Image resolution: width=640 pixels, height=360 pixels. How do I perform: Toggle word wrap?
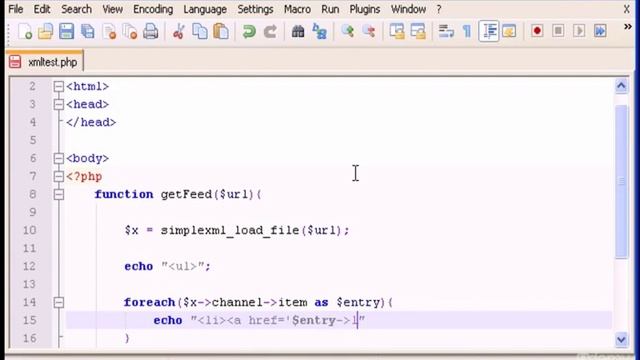[446, 31]
